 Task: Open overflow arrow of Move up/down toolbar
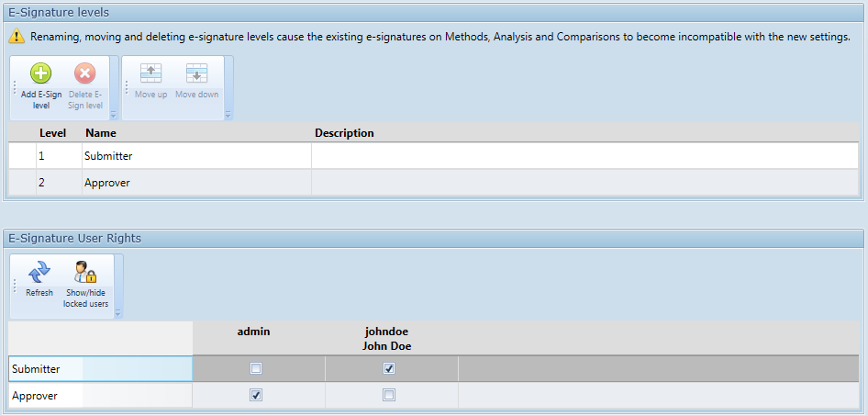click(228, 115)
